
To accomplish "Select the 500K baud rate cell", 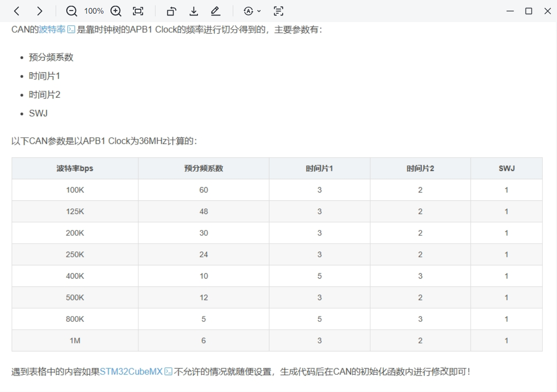I will (x=75, y=298).
